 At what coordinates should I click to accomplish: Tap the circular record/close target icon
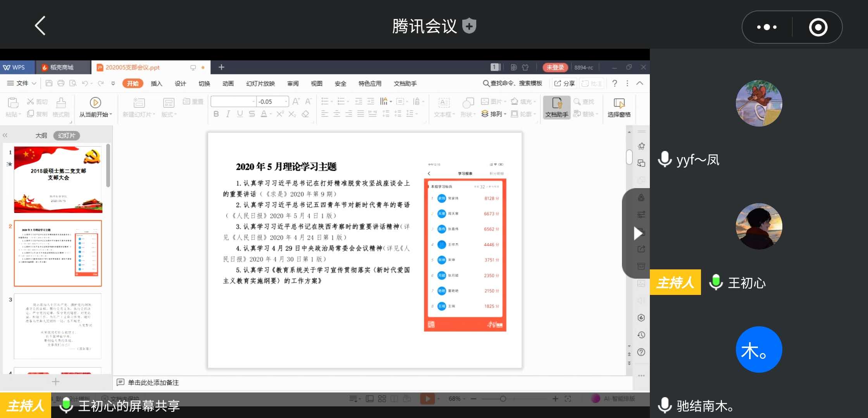click(818, 27)
